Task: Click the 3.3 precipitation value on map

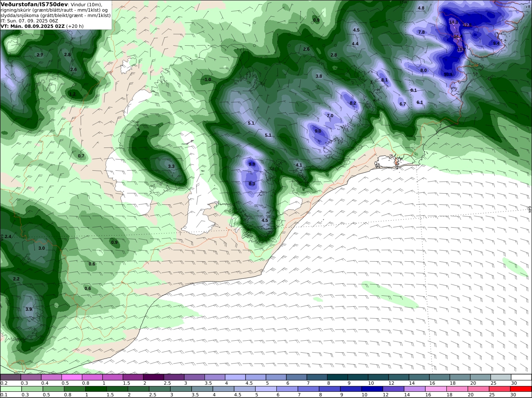Action: point(171,166)
